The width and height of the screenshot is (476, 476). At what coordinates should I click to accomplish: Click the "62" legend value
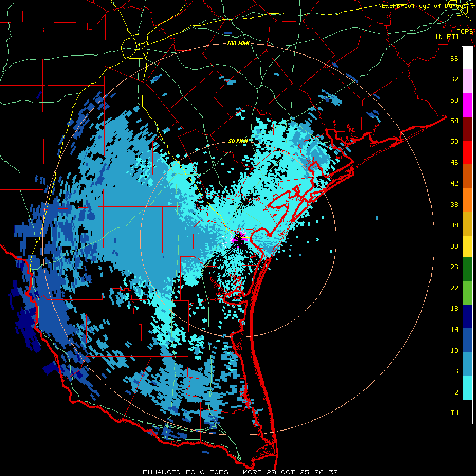[454, 79]
